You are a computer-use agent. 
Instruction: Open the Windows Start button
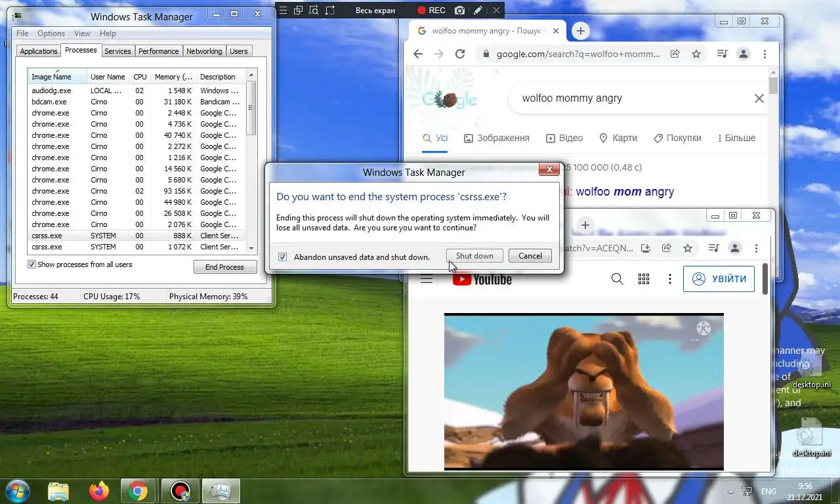(16, 491)
